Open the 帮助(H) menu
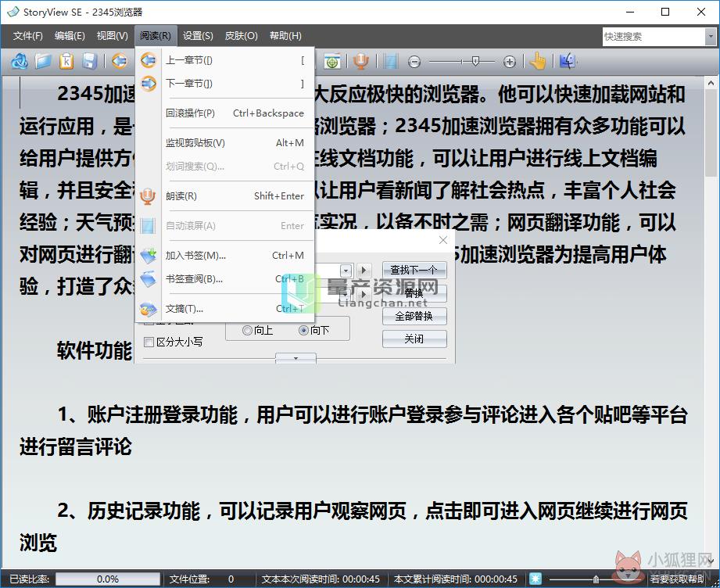720x588 pixels. point(285,36)
